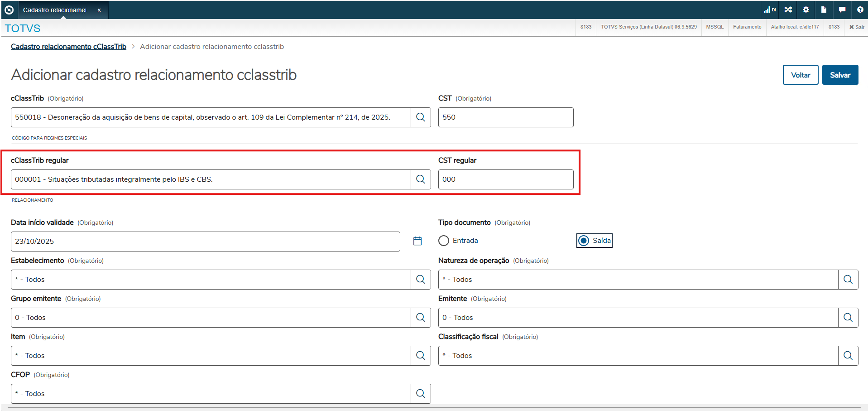Select the Entrada radio option
The height and width of the screenshot is (411, 868).
coord(444,241)
